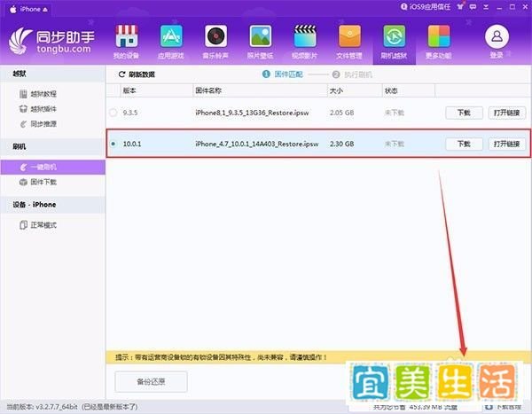532x414 pixels.
Task: Sort by the 版本 column header
Action: click(x=157, y=90)
